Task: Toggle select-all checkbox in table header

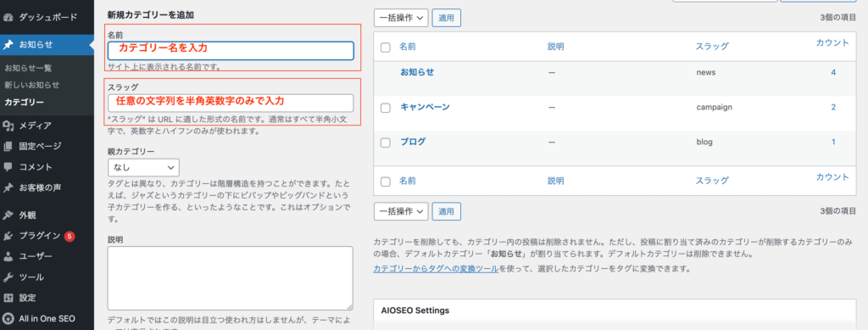Action: coord(386,47)
